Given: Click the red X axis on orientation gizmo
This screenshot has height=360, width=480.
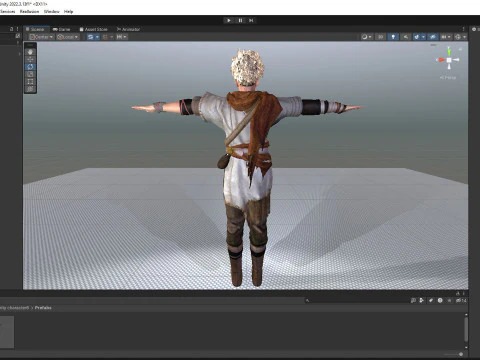Looking at the screenshot, I should pos(441,60).
